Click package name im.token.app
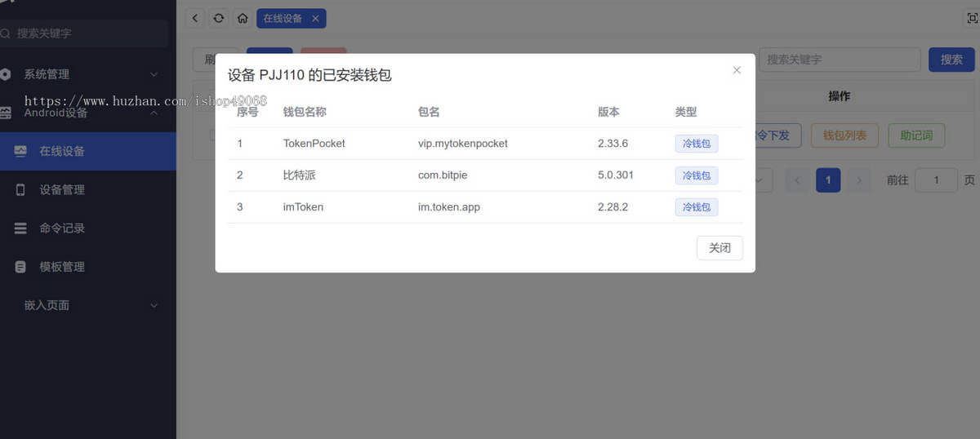This screenshot has height=439, width=980. coord(448,207)
